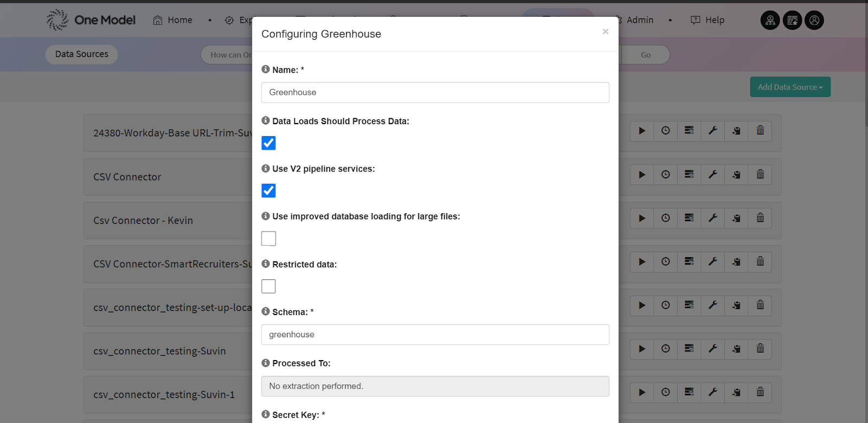Open the Help menu

tap(708, 20)
